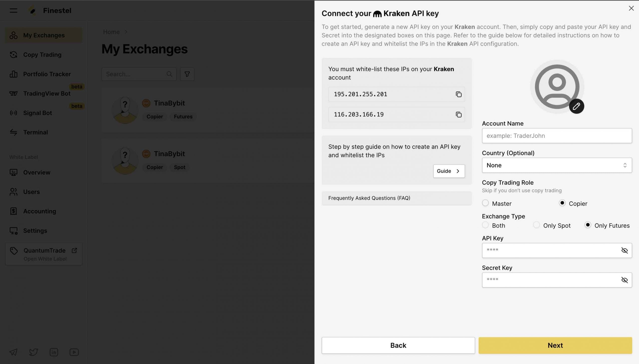Image resolution: width=639 pixels, height=364 pixels.
Task: Toggle API Key visibility eye icon
Action: [x=624, y=251]
